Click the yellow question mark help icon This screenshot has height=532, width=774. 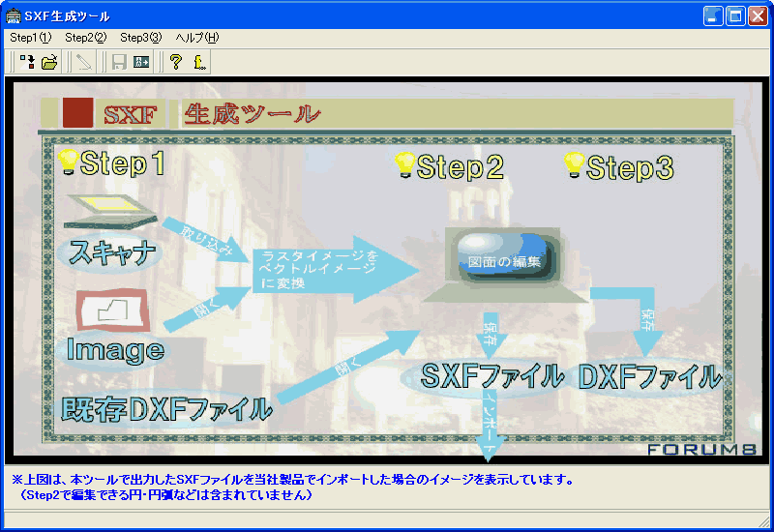pyautogui.click(x=176, y=62)
